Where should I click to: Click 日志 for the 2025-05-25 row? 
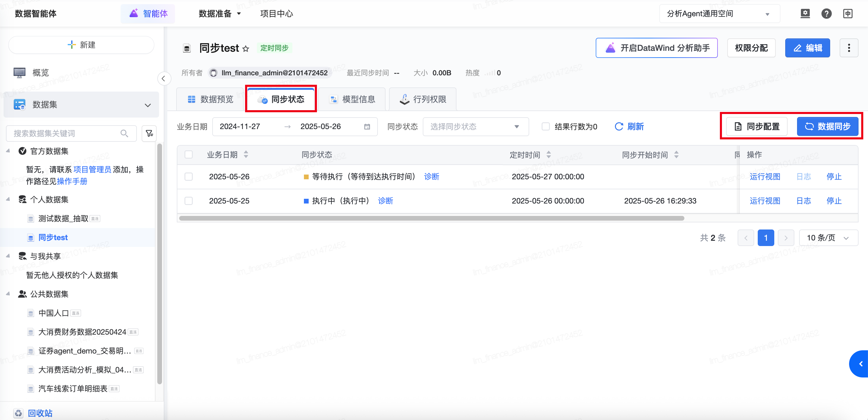804,201
